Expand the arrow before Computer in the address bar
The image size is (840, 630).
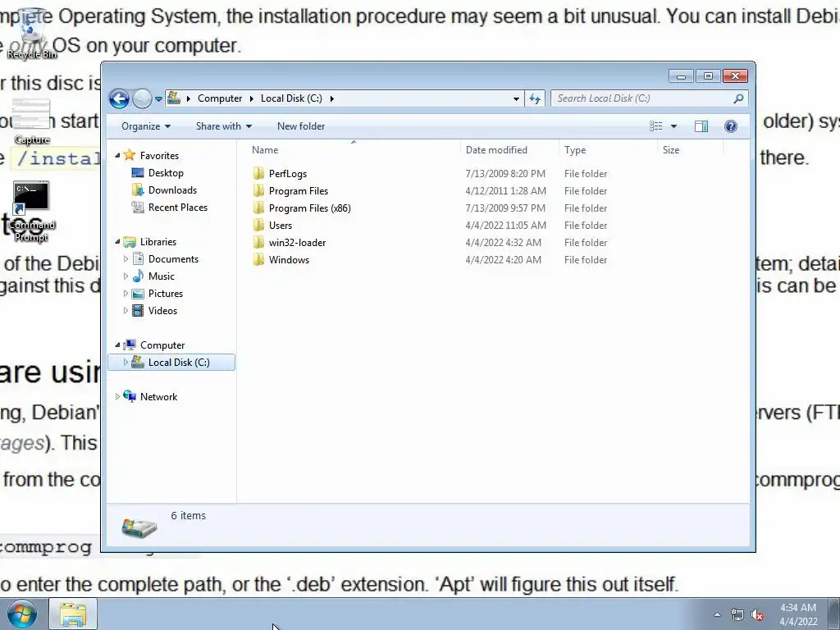click(189, 98)
